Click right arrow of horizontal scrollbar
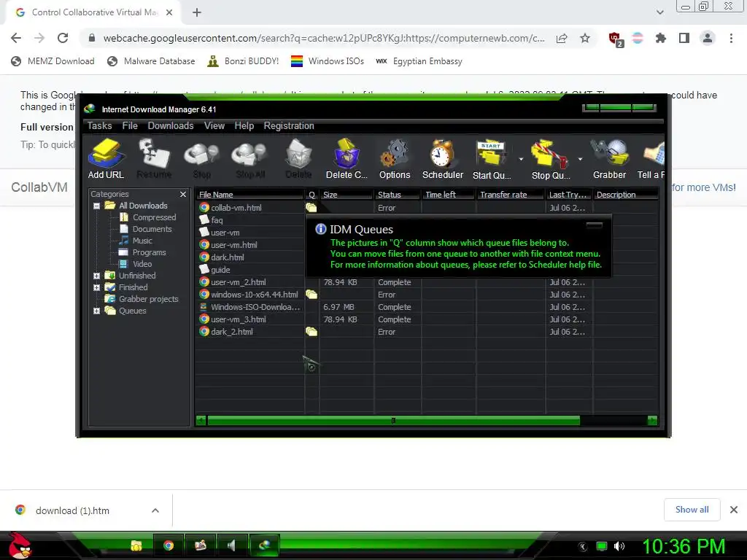The image size is (747, 560). coord(652,421)
